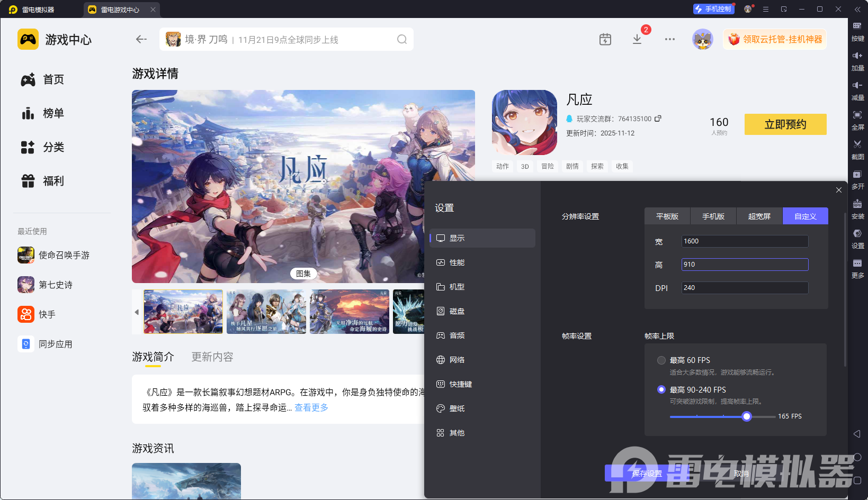Click the FPS limit slider handle
868x500 pixels.
coord(747,416)
